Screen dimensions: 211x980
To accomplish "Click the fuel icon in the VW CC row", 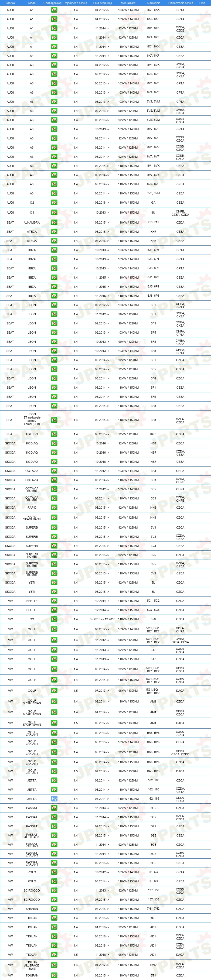I will pos(54,619).
